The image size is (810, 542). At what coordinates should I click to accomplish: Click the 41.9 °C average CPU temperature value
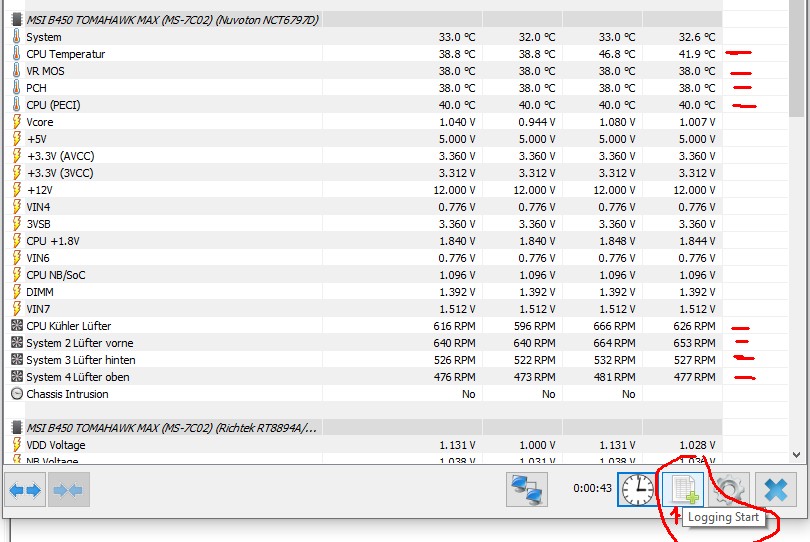point(697,54)
